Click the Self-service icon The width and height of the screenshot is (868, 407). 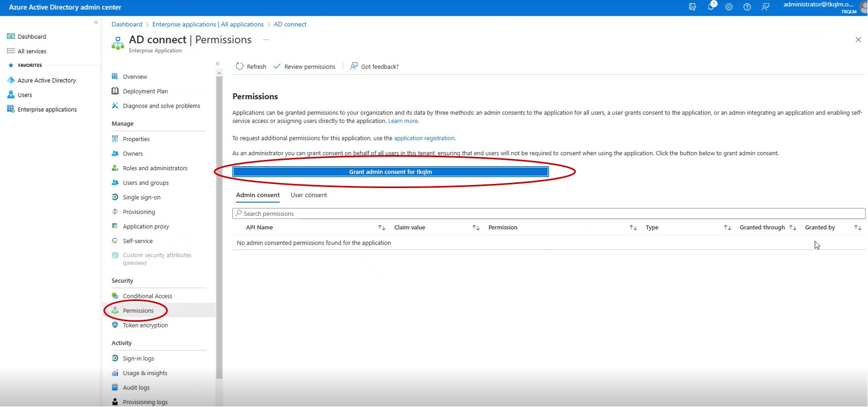115,240
